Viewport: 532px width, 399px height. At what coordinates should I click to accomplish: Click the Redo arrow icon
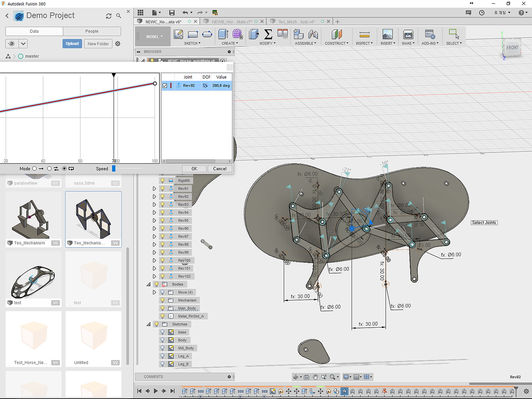pyautogui.click(x=200, y=12)
